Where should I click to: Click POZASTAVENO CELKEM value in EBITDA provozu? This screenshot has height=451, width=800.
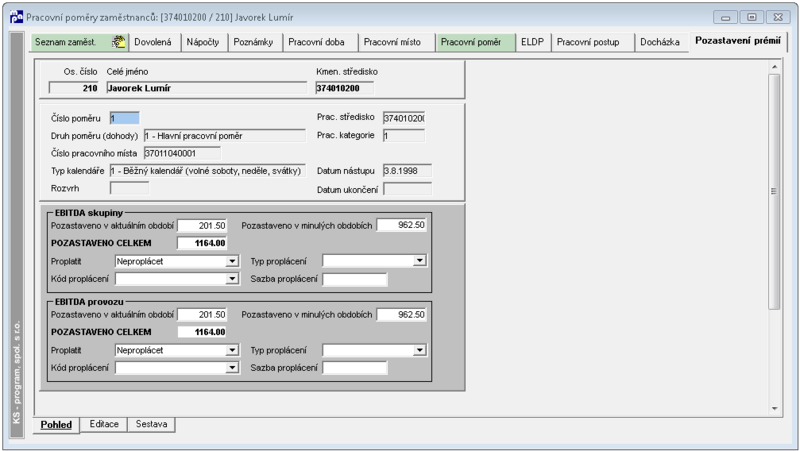tap(202, 332)
